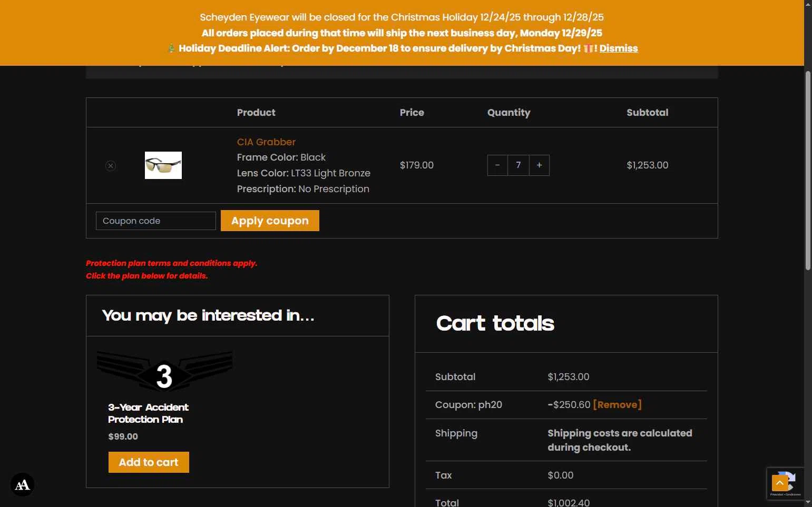Apply coupon to the cart
Image resolution: width=812 pixels, height=507 pixels.
pyautogui.click(x=270, y=221)
